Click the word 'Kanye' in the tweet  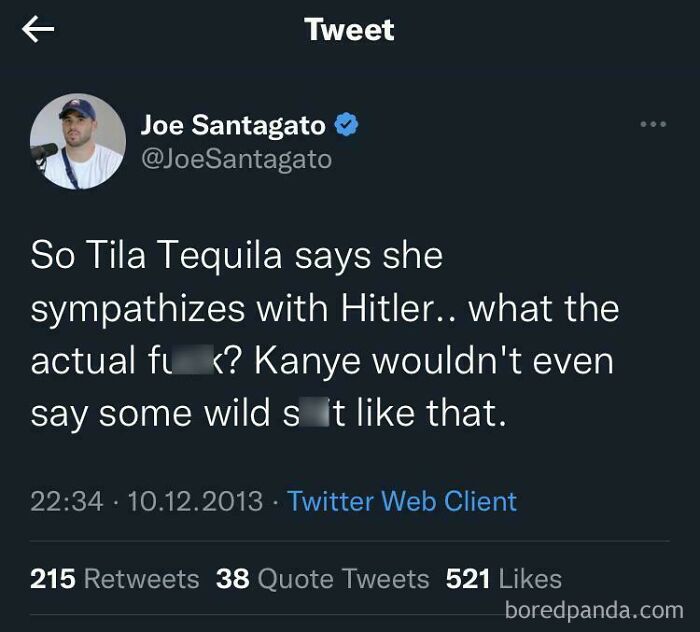point(308,361)
